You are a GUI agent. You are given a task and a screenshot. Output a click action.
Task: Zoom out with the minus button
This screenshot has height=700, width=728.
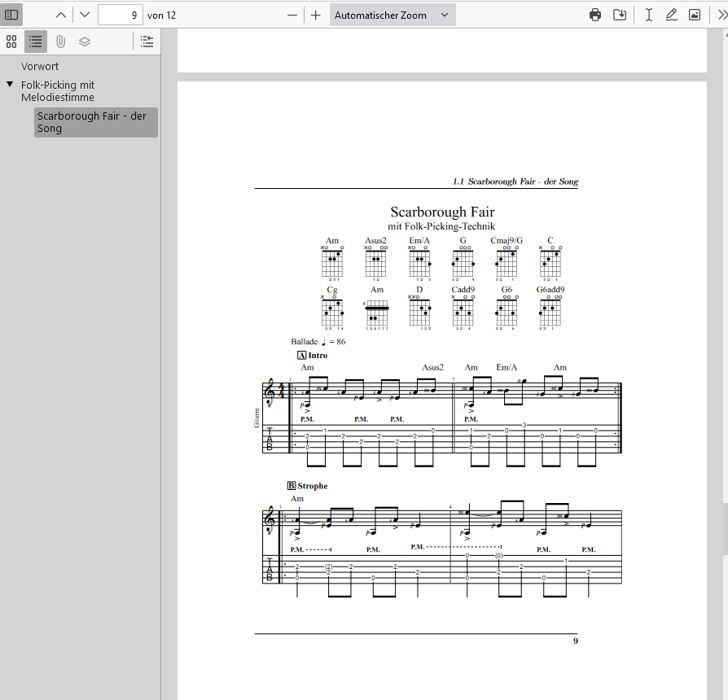click(292, 15)
